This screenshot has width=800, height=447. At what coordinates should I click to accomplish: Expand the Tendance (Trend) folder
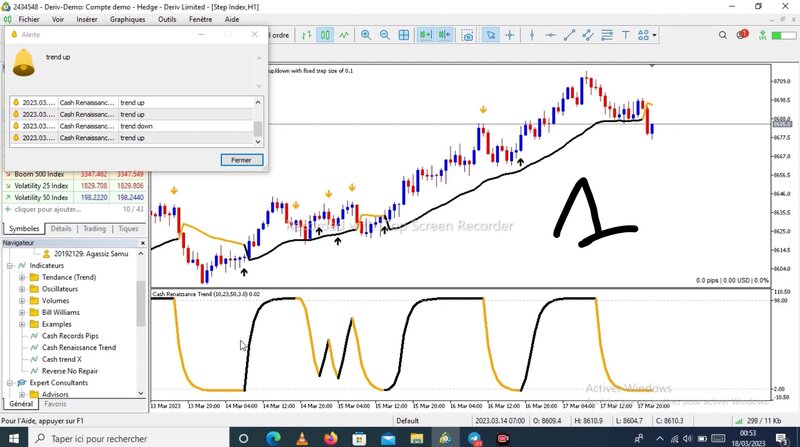(x=22, y=278)
